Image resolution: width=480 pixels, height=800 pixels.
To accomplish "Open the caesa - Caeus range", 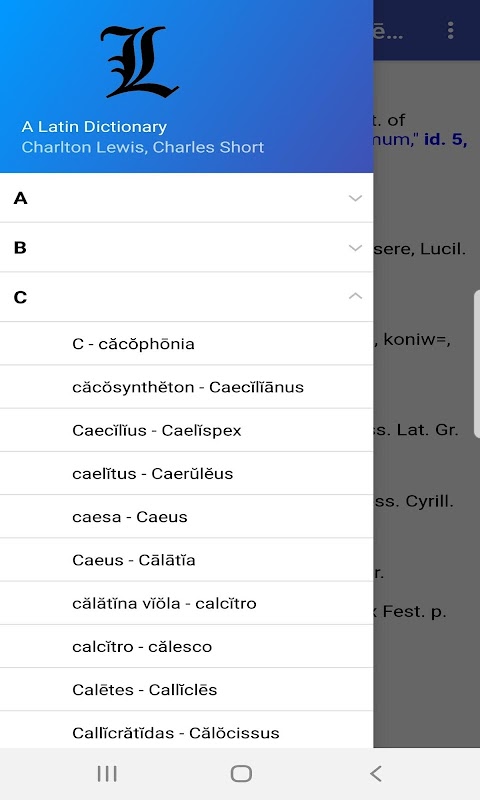I will coord(186,517).
